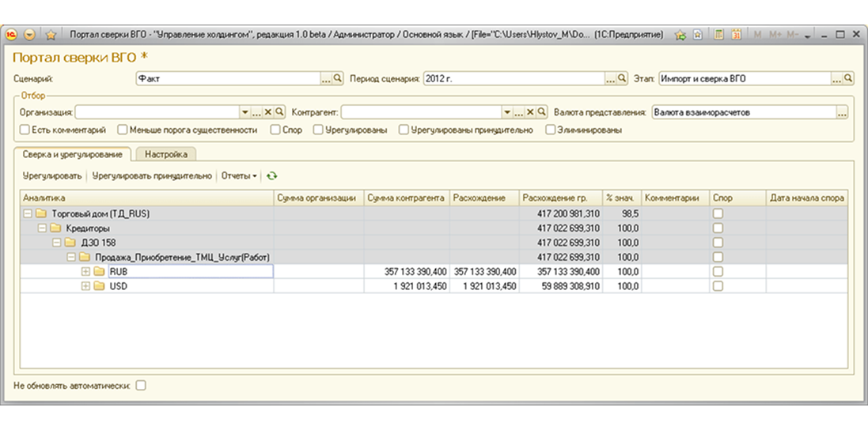The image size is (868, 430).
Task: Open the calculator icon in title bar
Action: click(x=718, y=34)
